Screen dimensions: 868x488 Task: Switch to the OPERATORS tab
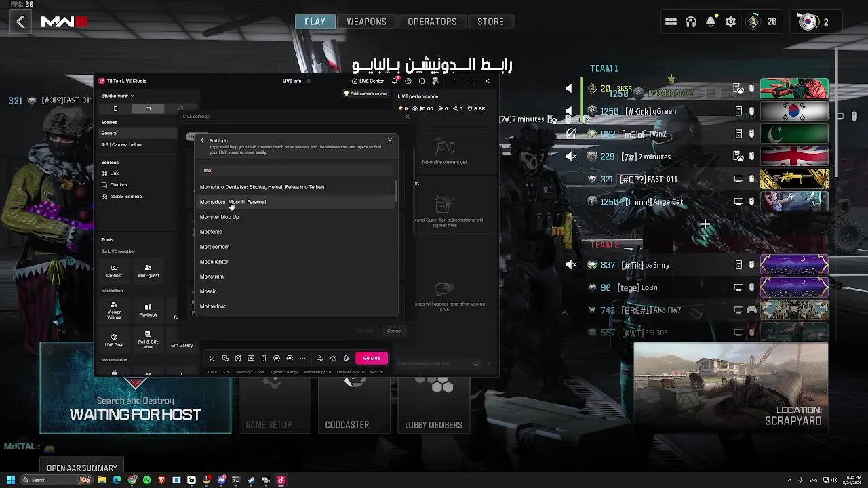click(x=432, y=22)
